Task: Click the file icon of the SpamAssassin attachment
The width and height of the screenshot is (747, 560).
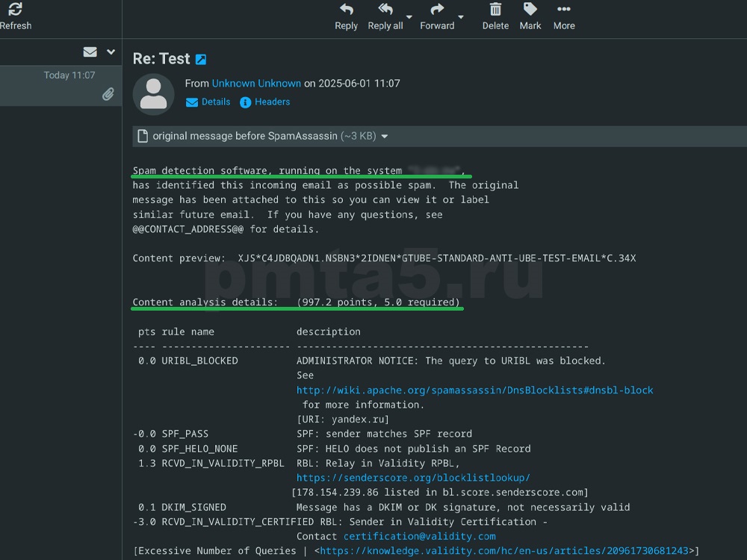Action: (x=143, y=136)
